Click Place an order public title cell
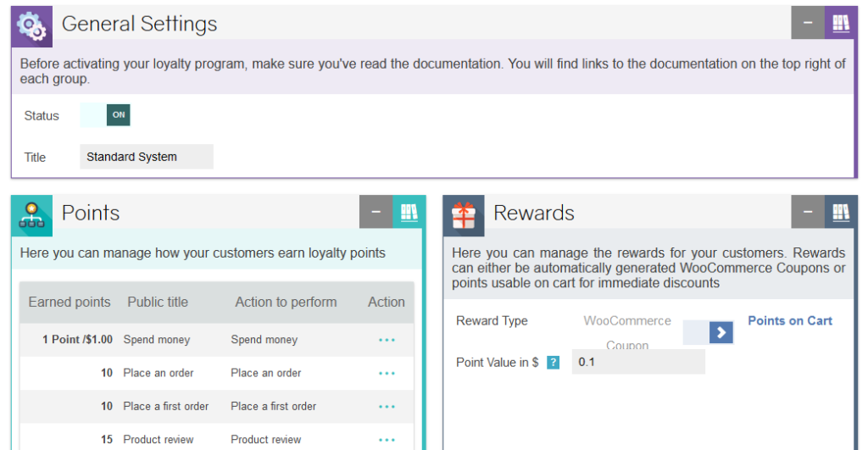Image resolution: width=868 pixels, height=450 pixels. (x=159, y=373)
